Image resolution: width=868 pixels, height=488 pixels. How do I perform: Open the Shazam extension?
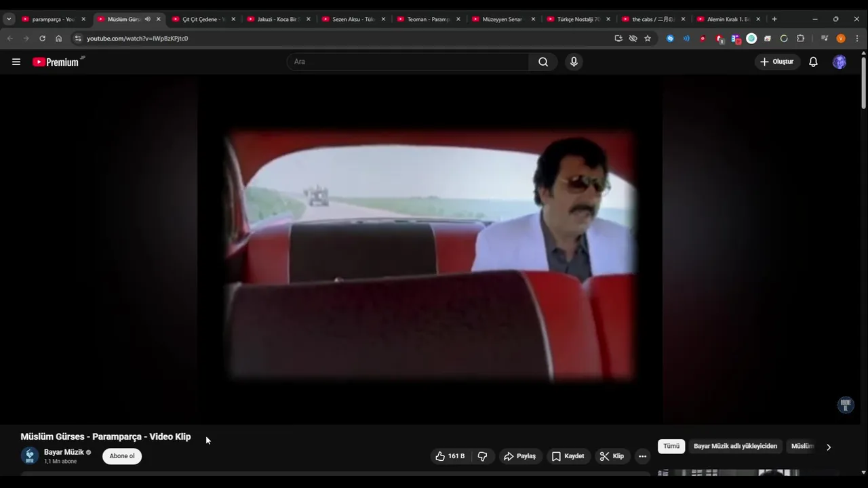click(670, 39)
